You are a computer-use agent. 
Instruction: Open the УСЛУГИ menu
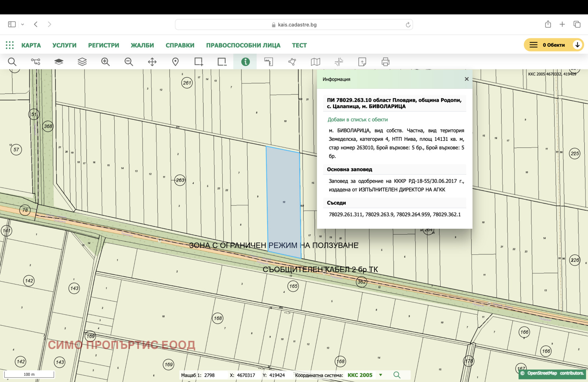(64, 45)
